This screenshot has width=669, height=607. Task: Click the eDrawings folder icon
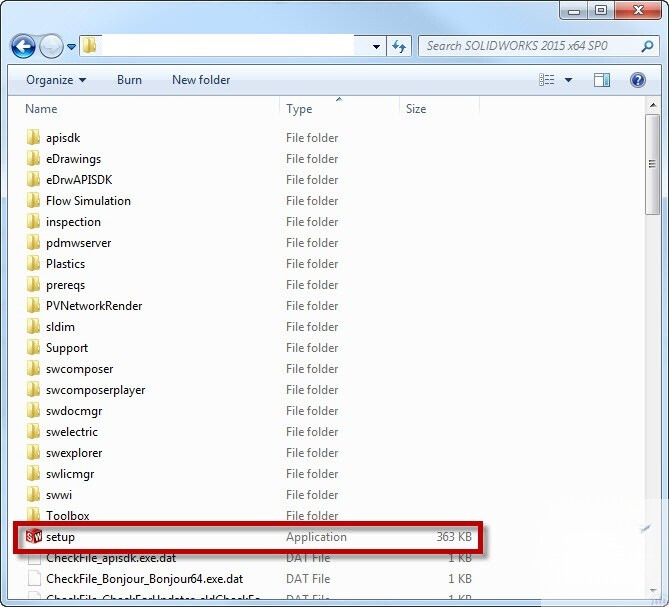click(x=33, y=158)
